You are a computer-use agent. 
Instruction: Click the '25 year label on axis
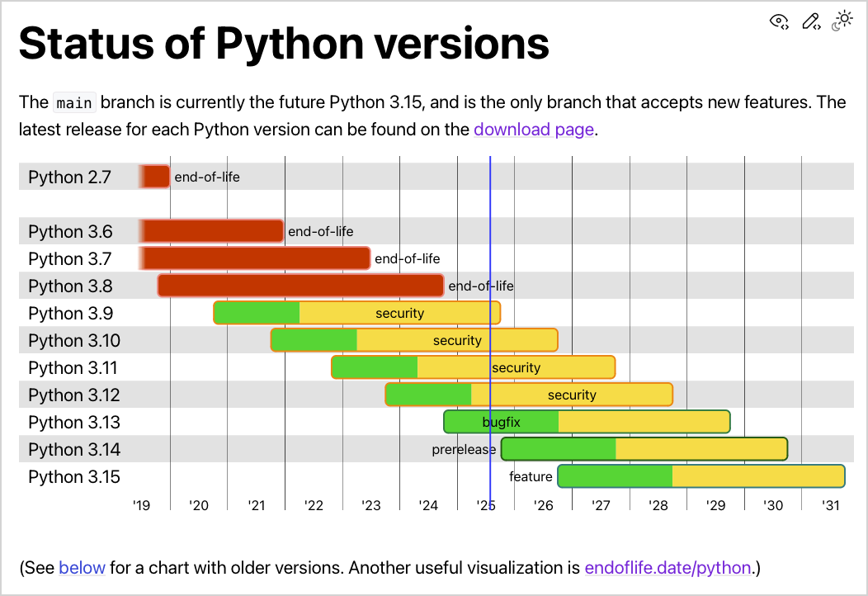[485, 506]
